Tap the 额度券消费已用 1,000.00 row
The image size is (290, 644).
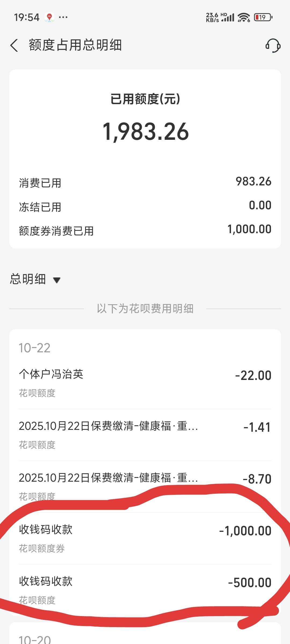point(145,230)
